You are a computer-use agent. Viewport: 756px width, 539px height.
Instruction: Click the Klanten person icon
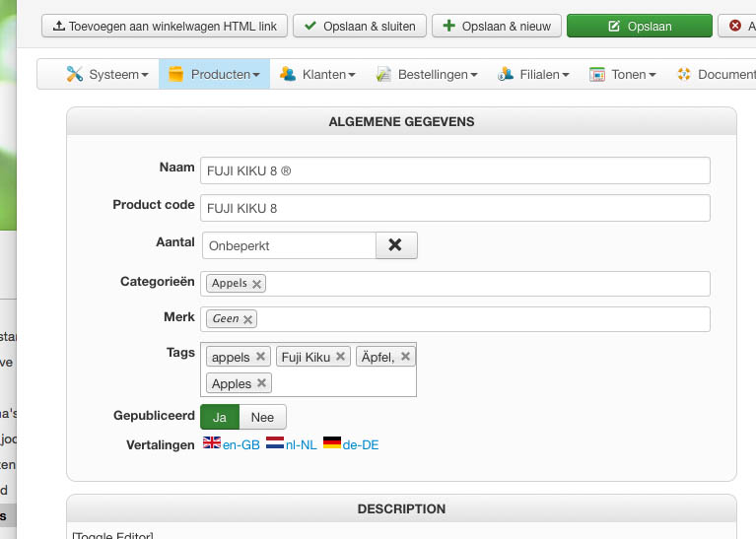point(288,74)
